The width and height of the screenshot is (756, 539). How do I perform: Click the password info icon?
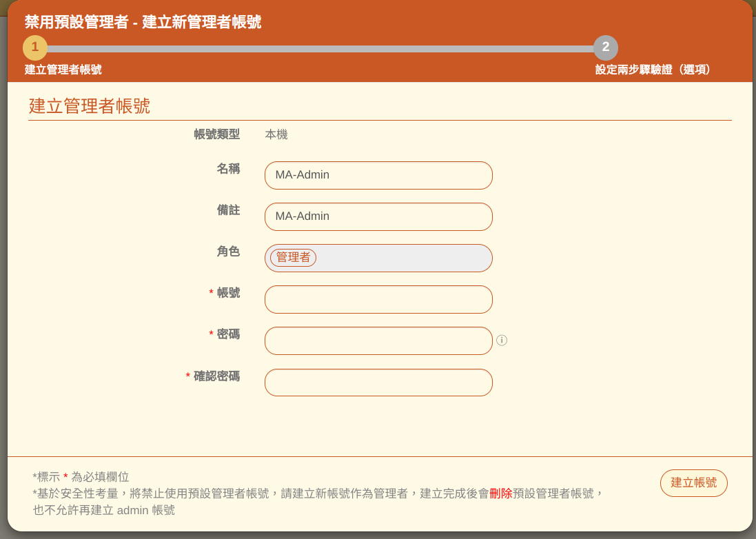[502, 340]
